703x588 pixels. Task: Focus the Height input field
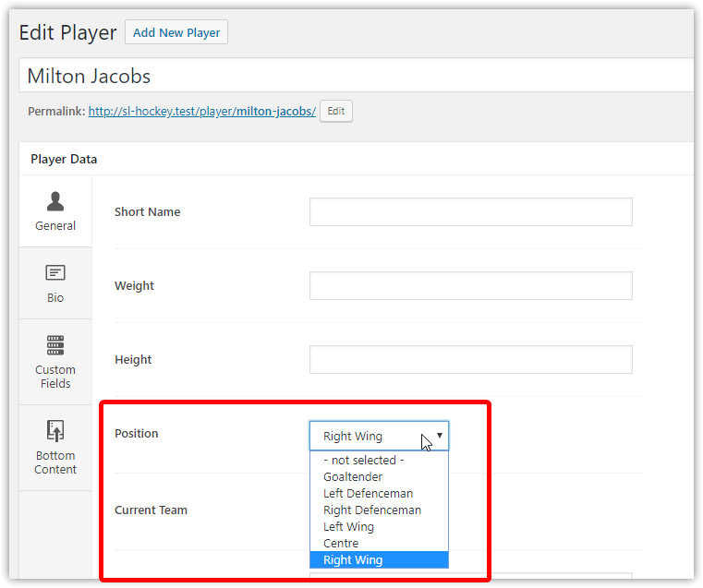pos(471,360)
